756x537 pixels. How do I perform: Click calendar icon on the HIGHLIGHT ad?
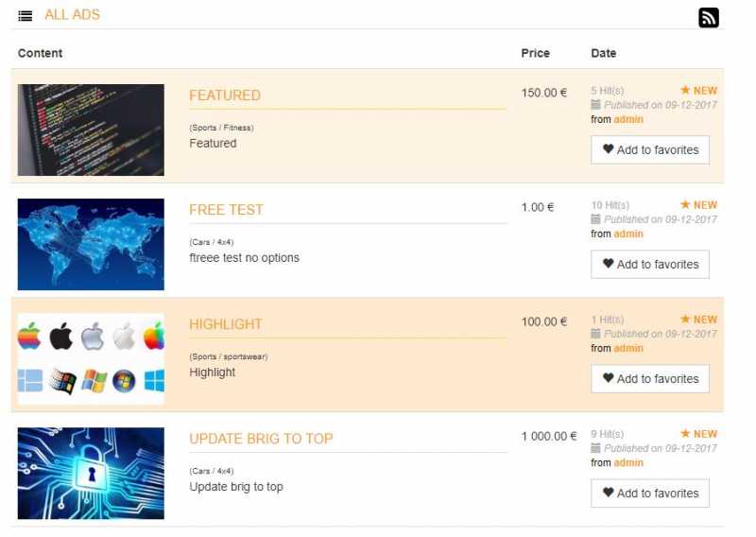coord(595,334)
